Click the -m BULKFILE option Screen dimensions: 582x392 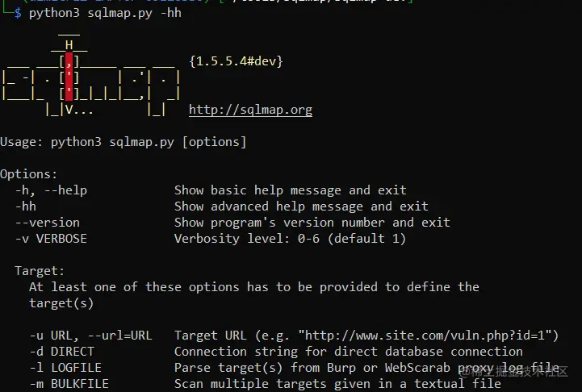[69, 383]
